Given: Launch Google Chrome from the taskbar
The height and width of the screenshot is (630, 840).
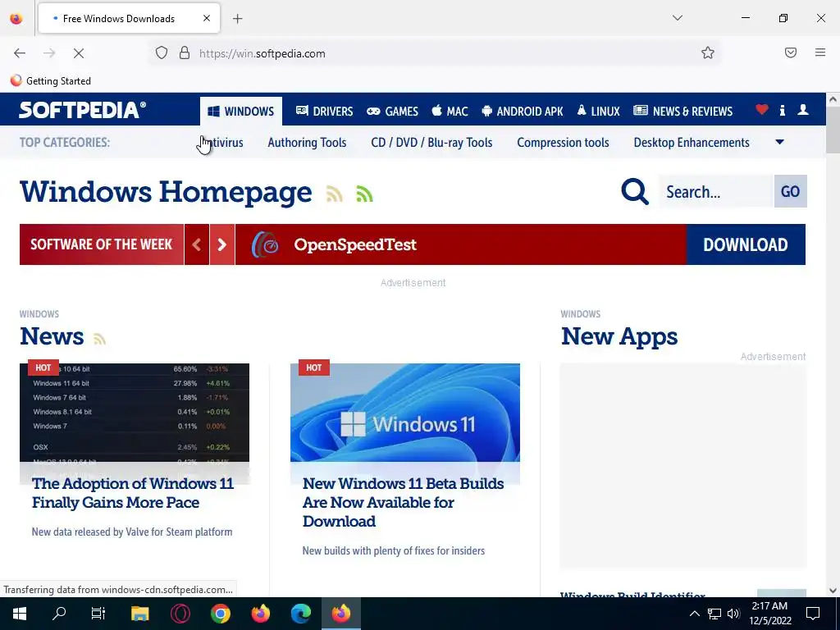Looking at the screenshot, I should (220, 614).
